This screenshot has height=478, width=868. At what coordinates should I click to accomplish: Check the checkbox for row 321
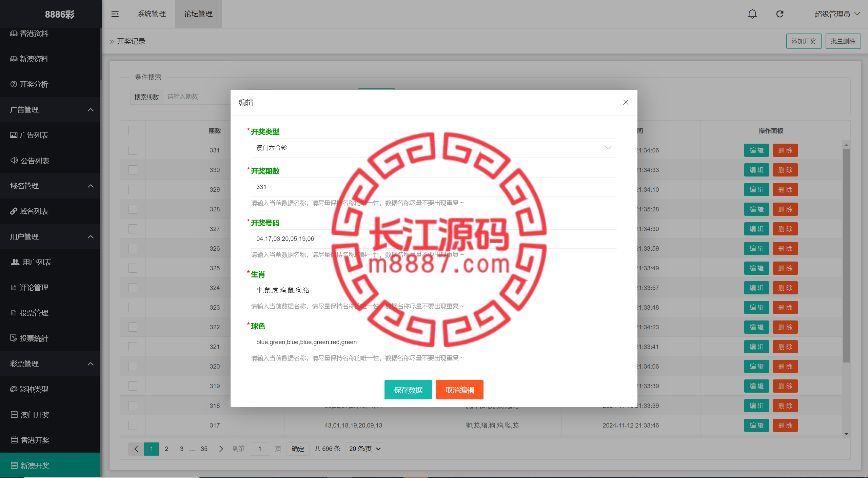[x=133, y=347]
